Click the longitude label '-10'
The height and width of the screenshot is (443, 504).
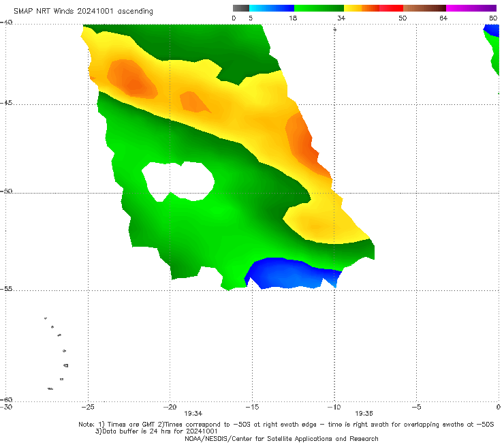click(x=334, y=407)
